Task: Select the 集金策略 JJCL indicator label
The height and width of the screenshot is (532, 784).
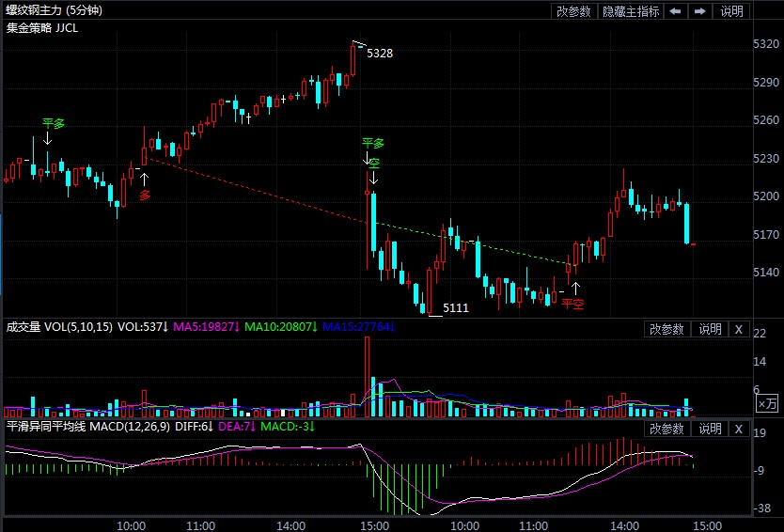Action: coord(42,28)
